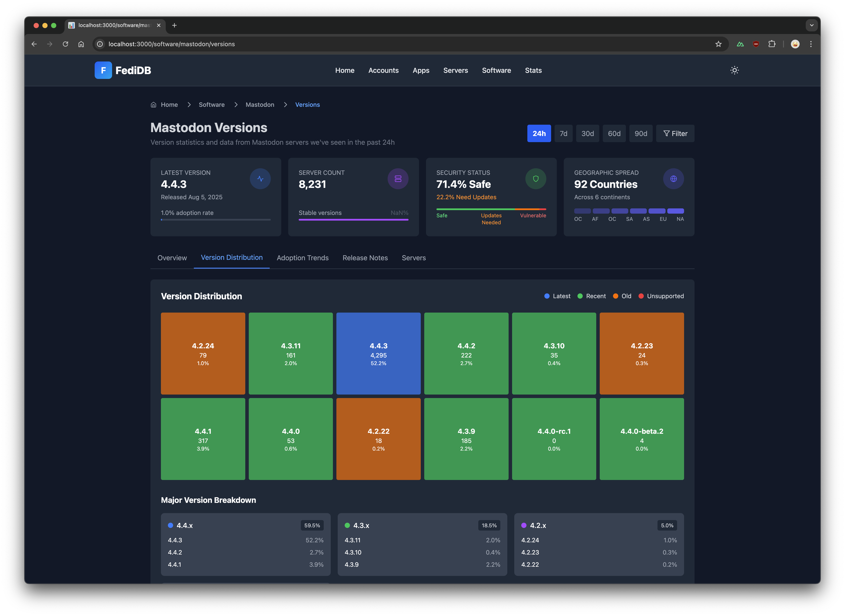This screenshot has width=845, height=616.
Task: Open the Release Notes tab
Action: point(365,258)
